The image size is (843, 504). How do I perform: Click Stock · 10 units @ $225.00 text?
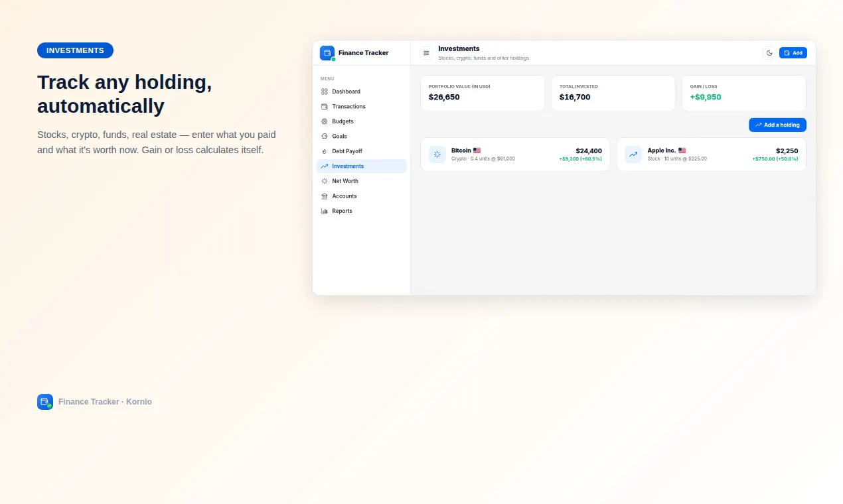(x=677, y=159)
